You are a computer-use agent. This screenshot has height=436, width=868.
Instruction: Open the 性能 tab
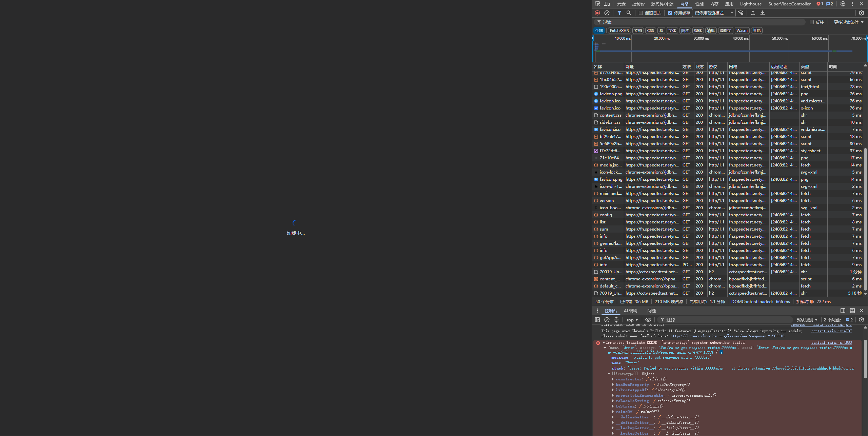point(699,4)
